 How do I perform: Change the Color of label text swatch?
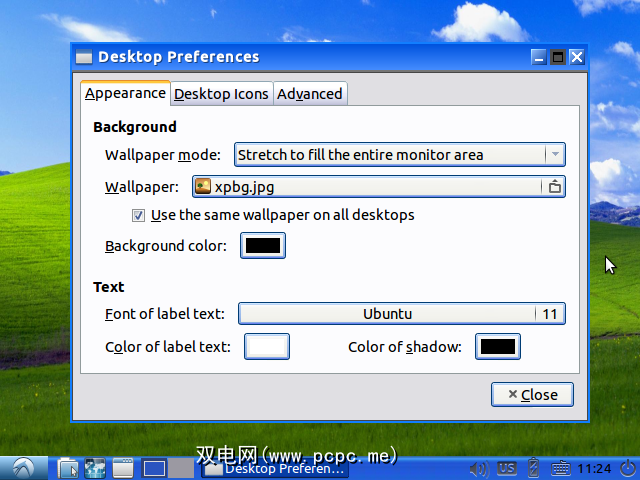[x=267, y=347]
